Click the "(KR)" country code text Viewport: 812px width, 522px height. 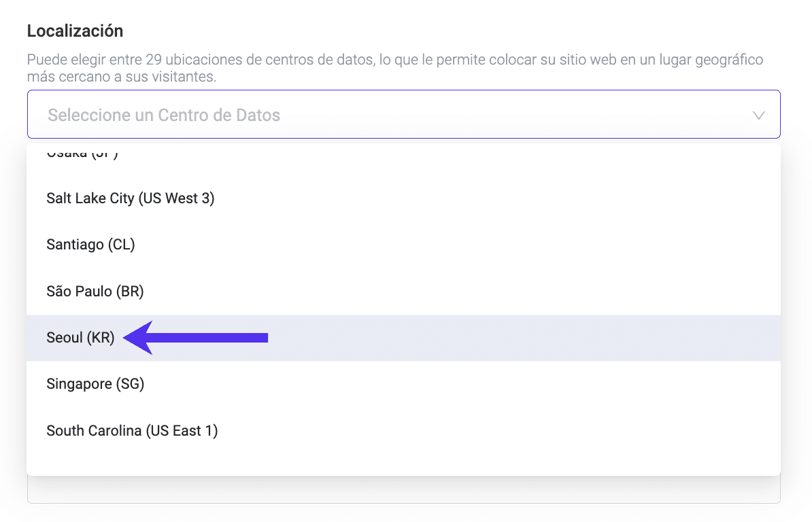pos(101,338)
